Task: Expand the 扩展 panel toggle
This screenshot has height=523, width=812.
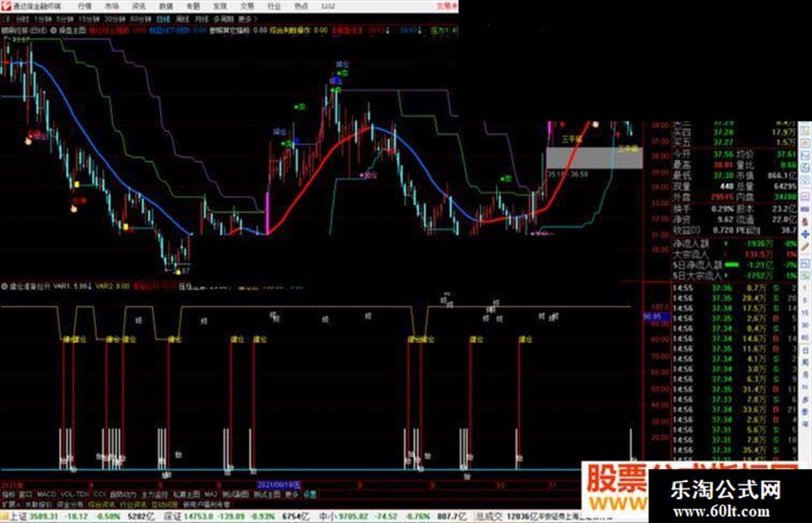Action: [x=11, y=504]
